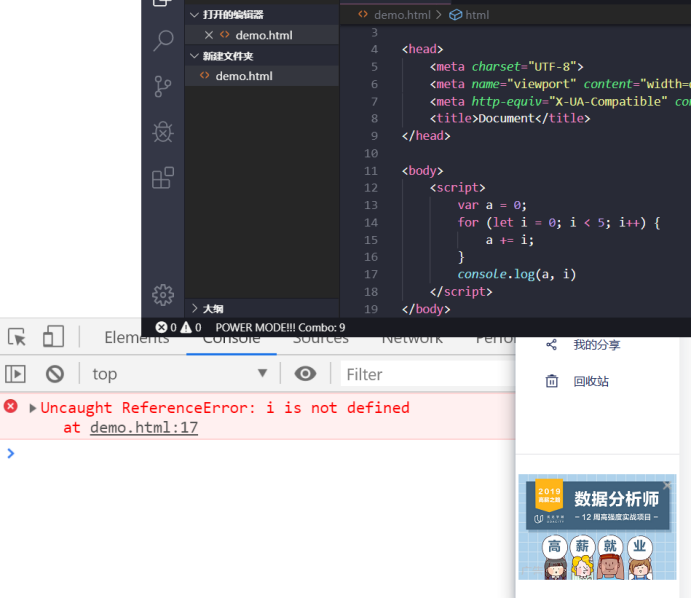Open the Search view in VS Code activity bar

point(163,40)
